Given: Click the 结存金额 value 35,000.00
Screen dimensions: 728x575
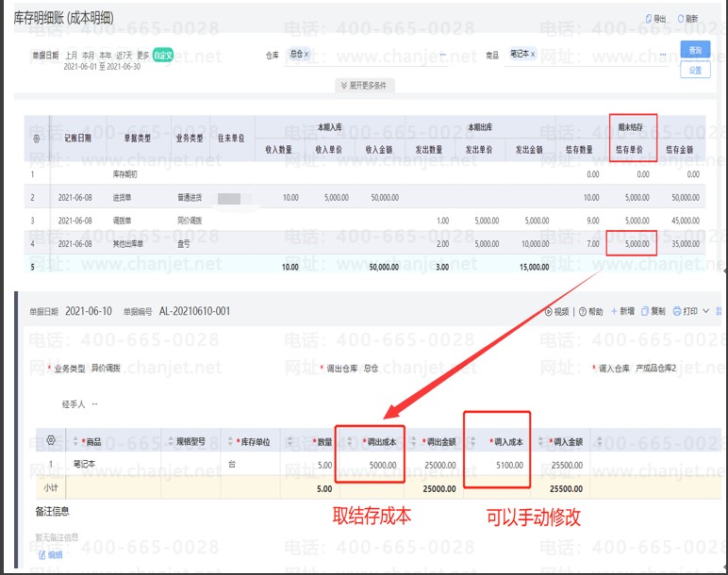Looking at the screenshot, I should [686, 243].
